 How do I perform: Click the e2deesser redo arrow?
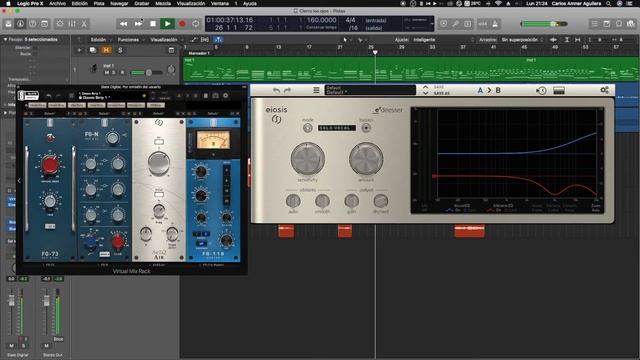coord(287,90)
